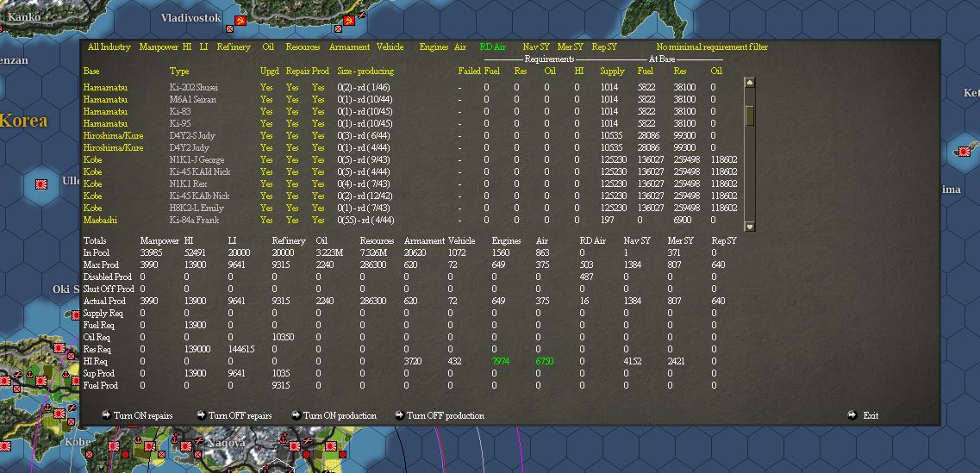Image resolution: width=980 pixels, height=473 pixels.
Task: Toggle Repair Yes for M6A1 Seiran
Action: pos(292,99)
